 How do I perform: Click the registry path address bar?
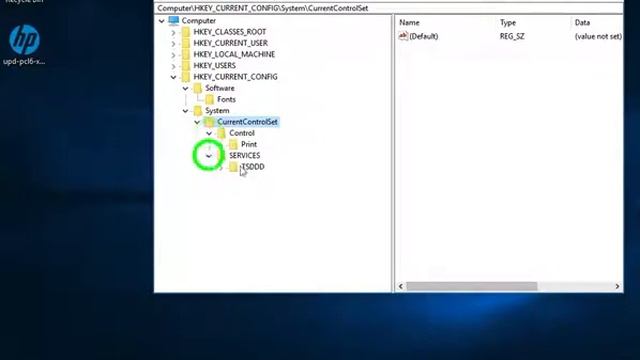[x=389, y=8]
